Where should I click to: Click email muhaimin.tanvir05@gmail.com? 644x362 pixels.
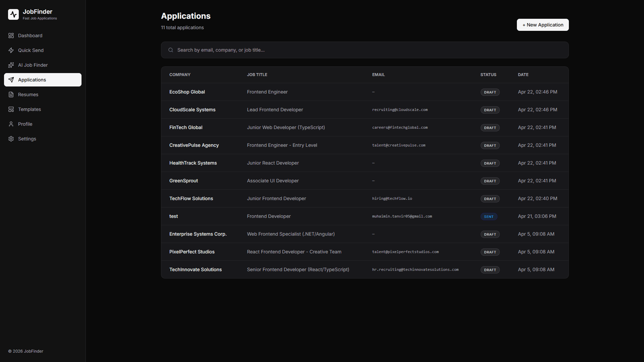(402, 216)
